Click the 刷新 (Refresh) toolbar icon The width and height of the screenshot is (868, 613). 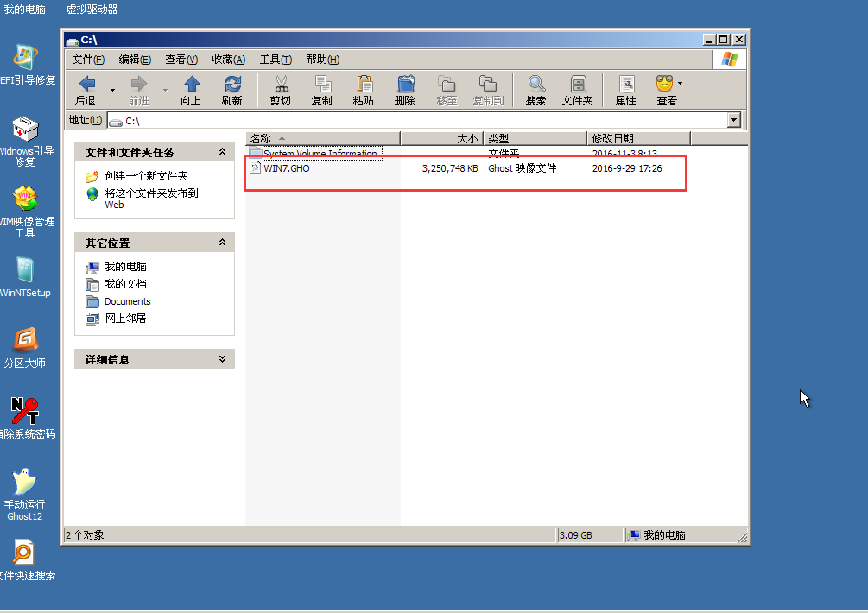(x=231, y=85)
